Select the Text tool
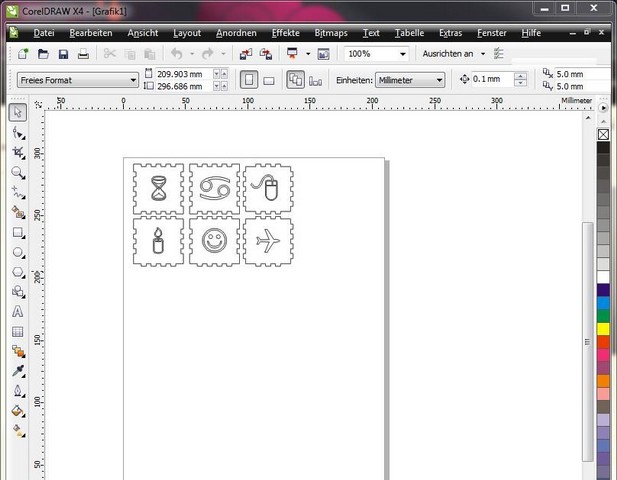This screenshot has width=617, height=480. point(18,312)
